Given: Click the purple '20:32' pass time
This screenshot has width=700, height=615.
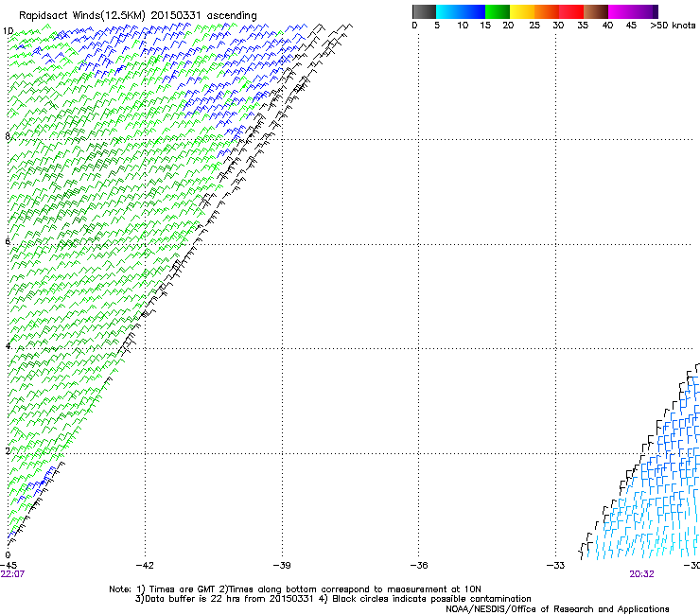Looking at the screenshot, I should coord(641,574).
